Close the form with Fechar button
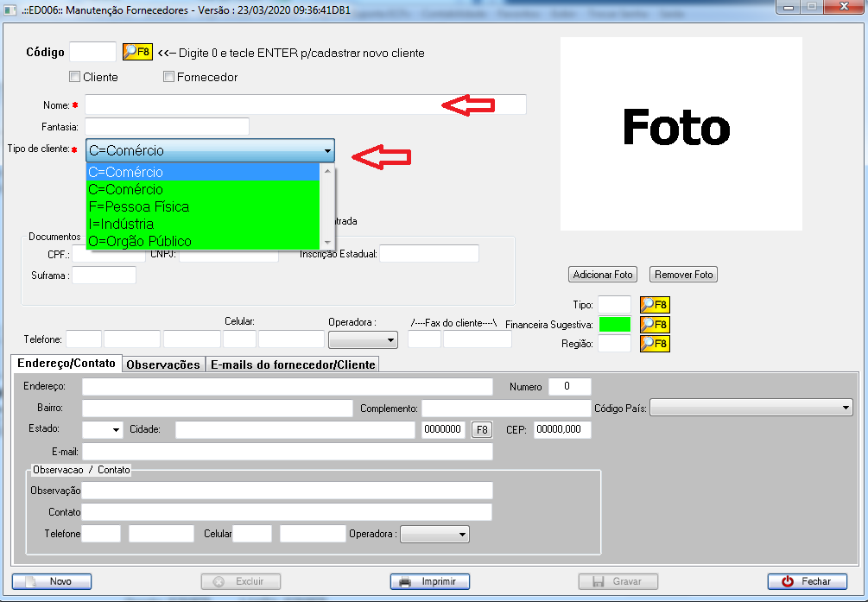This screenshot has height=602, width=868. tap(807, 581)
